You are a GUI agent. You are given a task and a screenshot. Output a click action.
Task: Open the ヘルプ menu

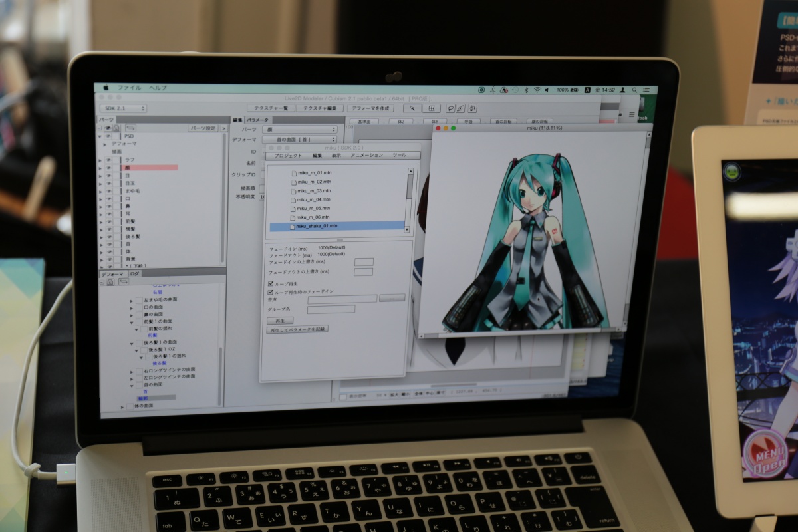coord(158,88)
